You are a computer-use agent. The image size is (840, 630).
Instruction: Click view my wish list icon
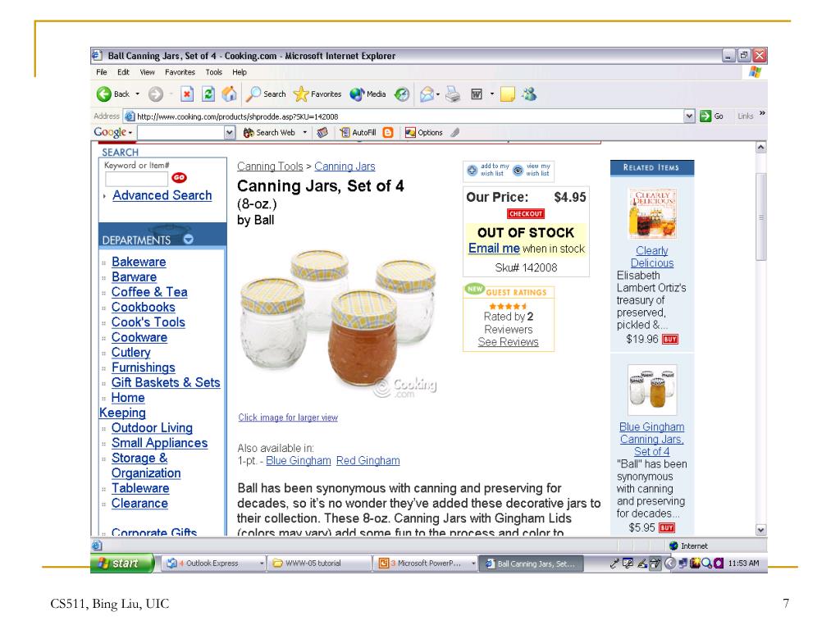coord(518,171)
